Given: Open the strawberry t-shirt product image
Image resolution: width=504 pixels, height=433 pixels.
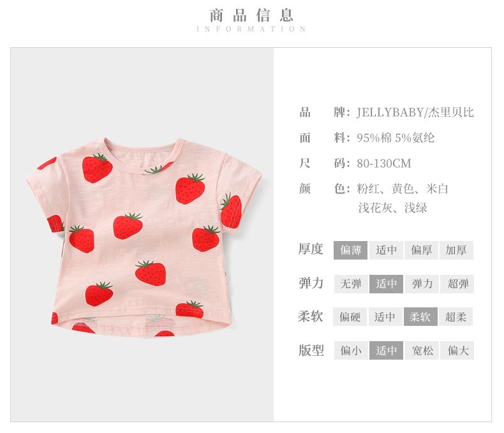Looking at the screenshot, I should [x=144, y=237].
